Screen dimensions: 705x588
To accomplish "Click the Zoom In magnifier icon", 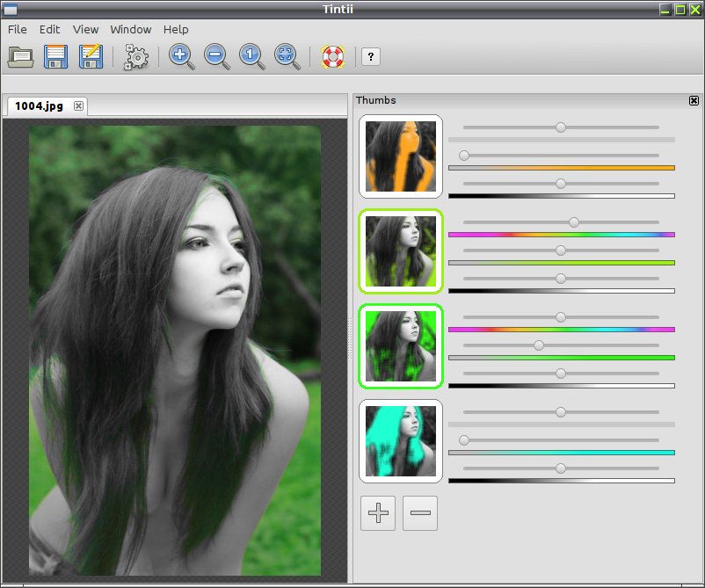I will (182, 56).
